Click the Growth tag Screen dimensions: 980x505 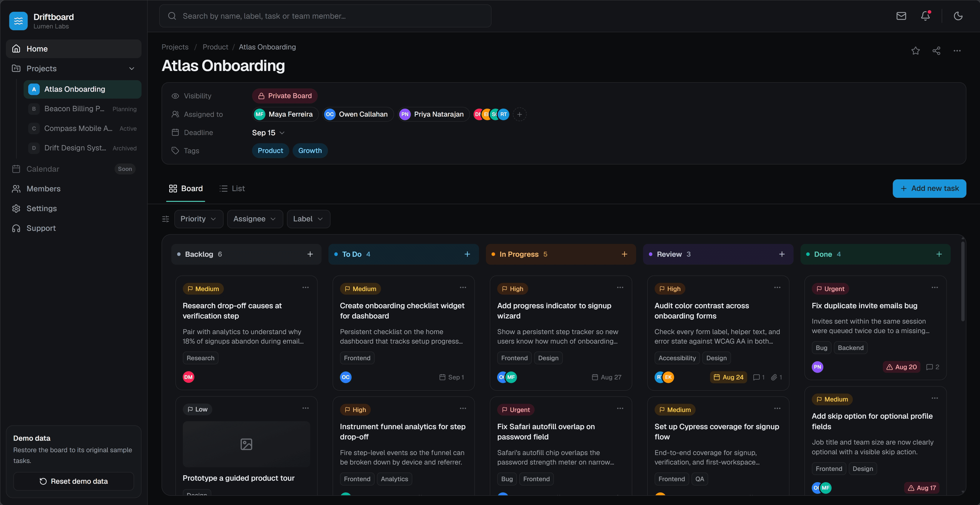coord(310,151)
